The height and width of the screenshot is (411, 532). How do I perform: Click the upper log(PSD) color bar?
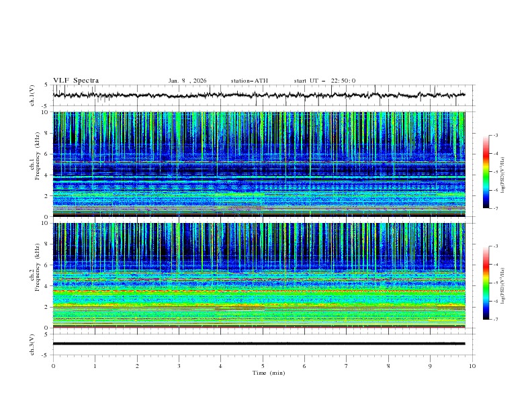[486, 172]
